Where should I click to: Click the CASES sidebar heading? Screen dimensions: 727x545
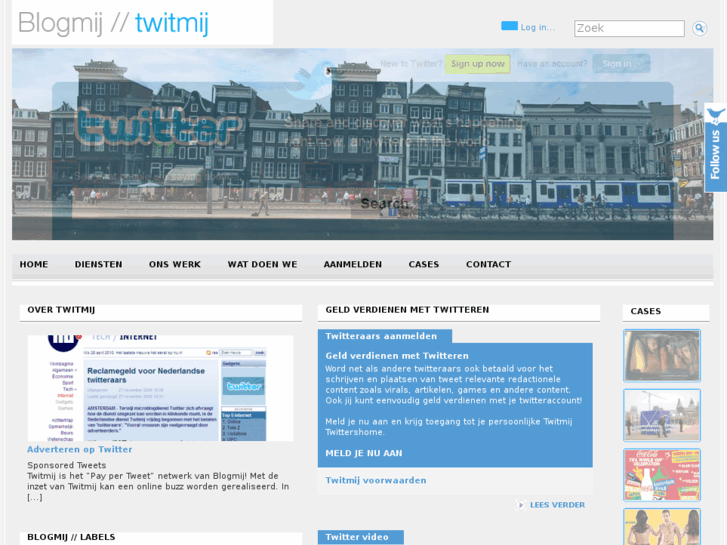click(645, 311)
